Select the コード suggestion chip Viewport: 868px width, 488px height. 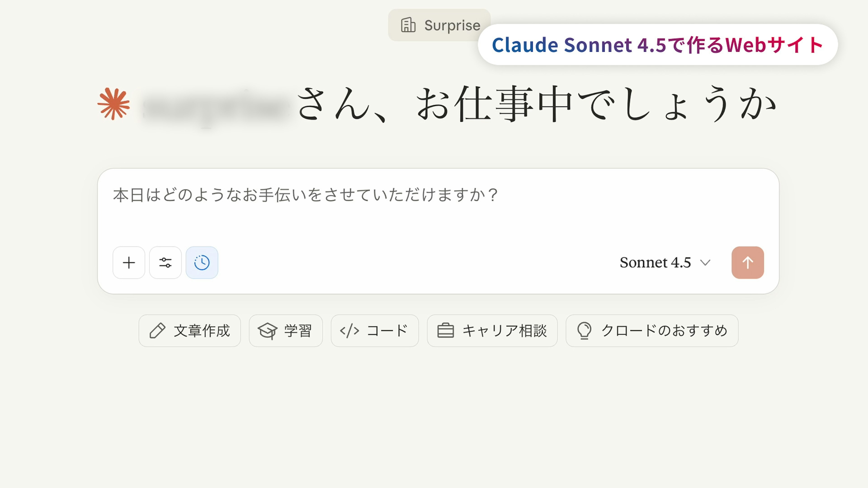[375, 331]
